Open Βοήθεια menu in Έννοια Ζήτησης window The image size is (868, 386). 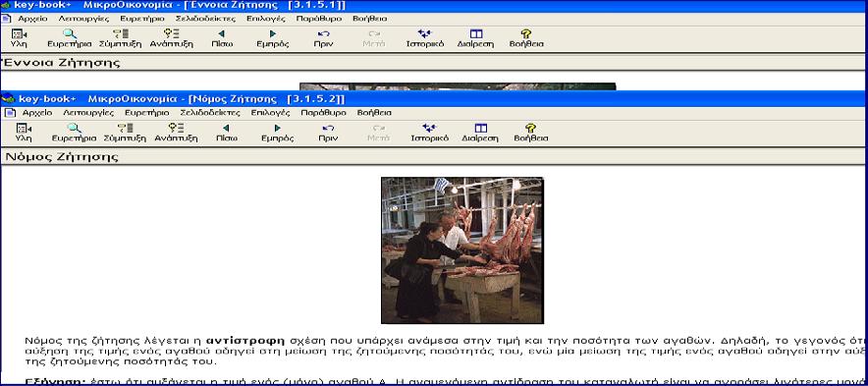370,19
